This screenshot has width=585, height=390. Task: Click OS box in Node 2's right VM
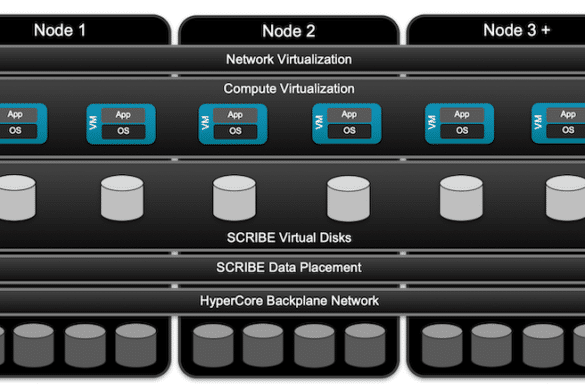coord(349,130)
